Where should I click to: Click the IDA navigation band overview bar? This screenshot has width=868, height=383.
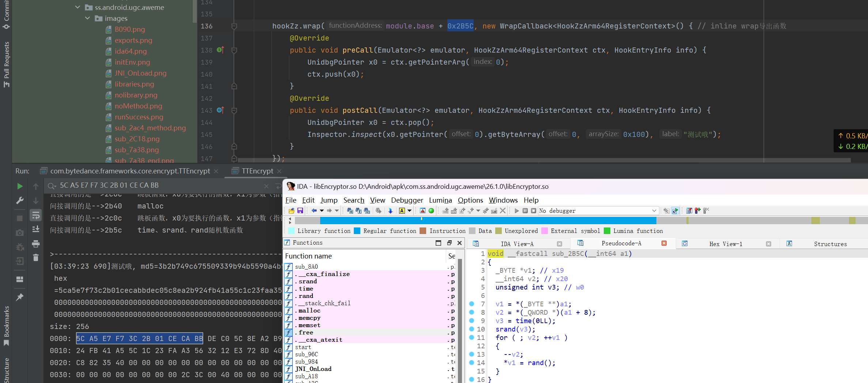[581, 221]
